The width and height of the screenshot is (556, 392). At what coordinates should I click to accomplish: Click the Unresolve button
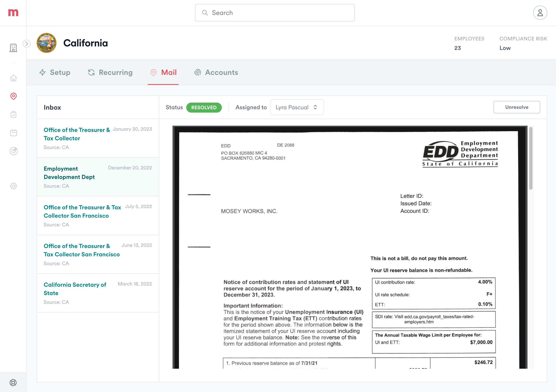pyautogui.click(x=516, y=107)
